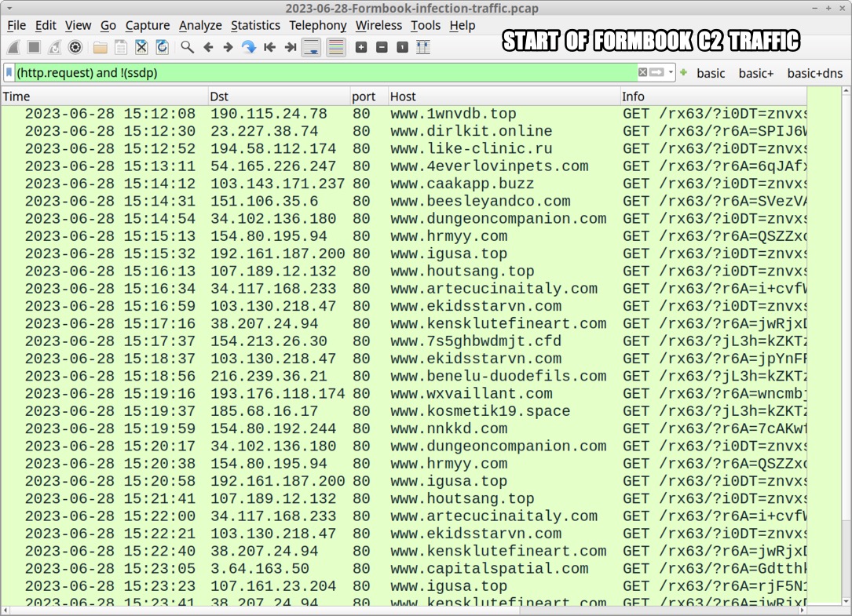
Task: Open the Capture menu
Action: click(x=148, y=26)
